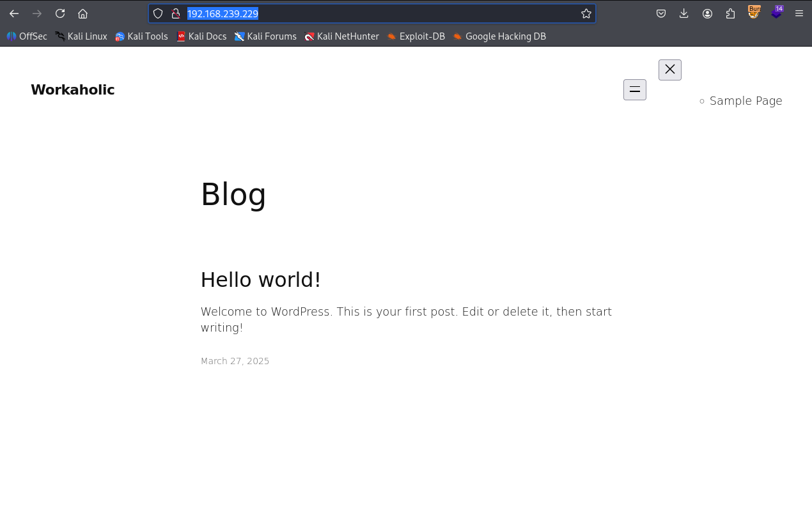Open the Firefox hamburger application menu
The height and width of the screenshot is (529, 812).
click(x=799, y=13)
